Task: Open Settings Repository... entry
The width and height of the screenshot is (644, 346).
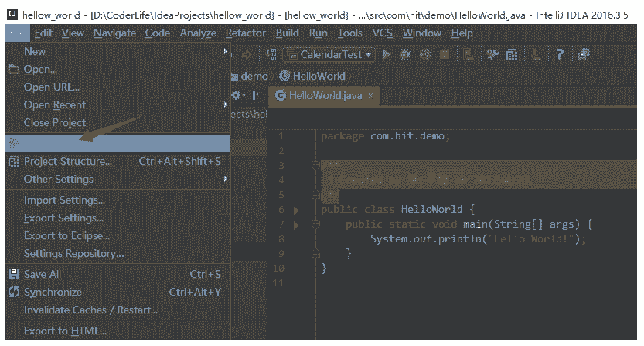Action: 118,253
